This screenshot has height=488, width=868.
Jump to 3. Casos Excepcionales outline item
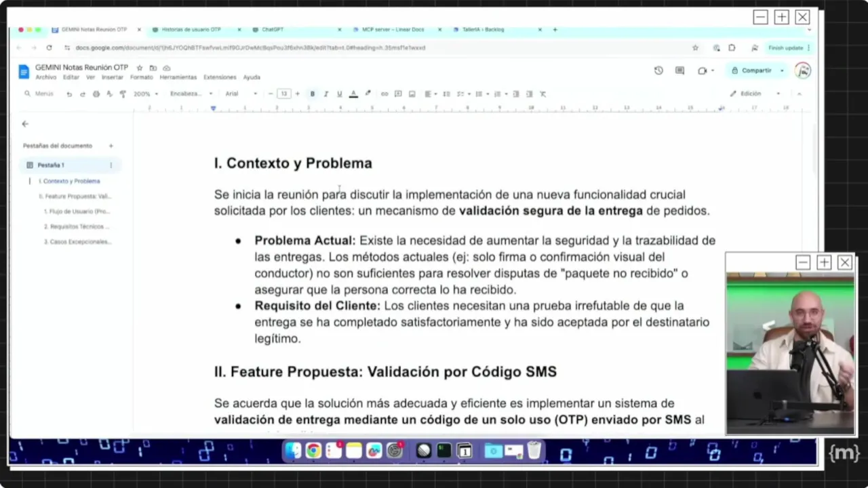click(x=77, y=242)
